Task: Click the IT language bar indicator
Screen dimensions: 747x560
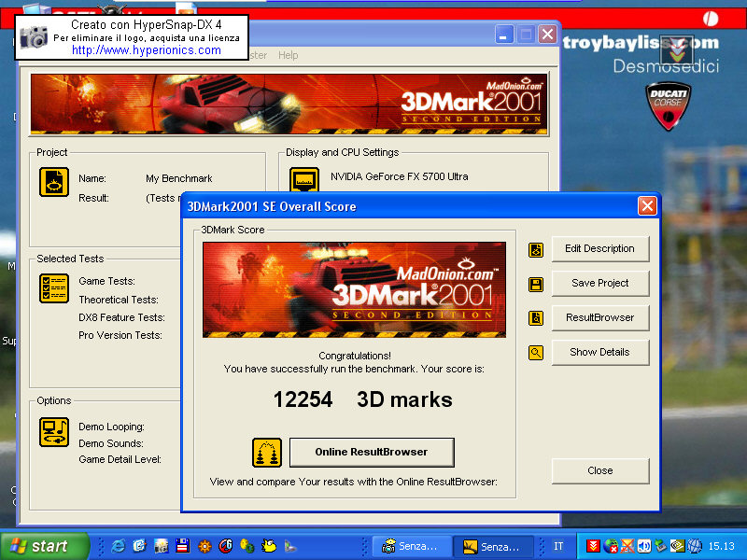Action: (558, 546)
